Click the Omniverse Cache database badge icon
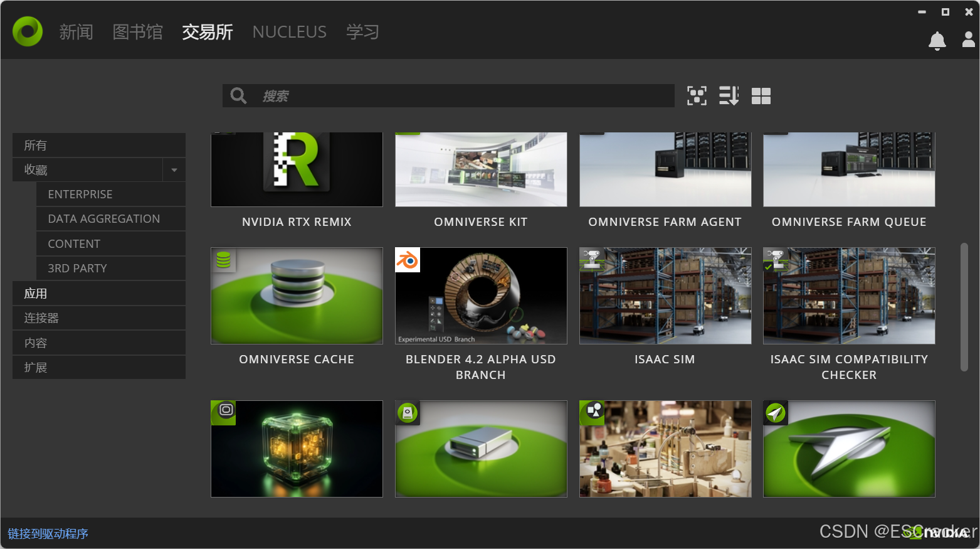The image size is (980, 549). point(224,260)
